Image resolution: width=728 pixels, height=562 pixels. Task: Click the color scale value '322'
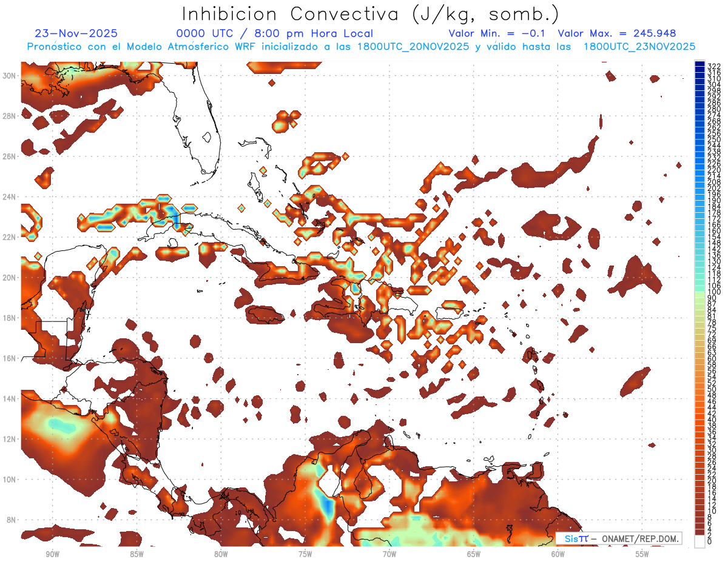(713, 67)
